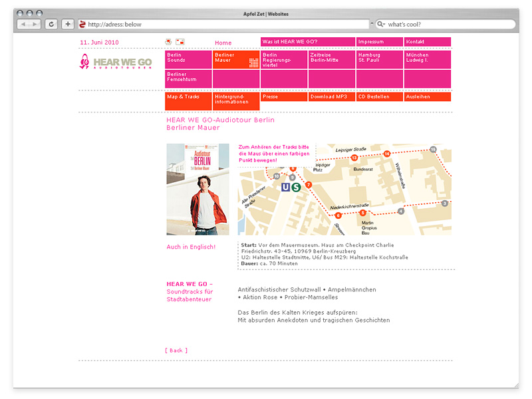Click the heading "HEAR WE GO-Audiotour Berlin"
The width and height of the screenshot is (532, 399).
pyautogui.click(x=221, y=120)
